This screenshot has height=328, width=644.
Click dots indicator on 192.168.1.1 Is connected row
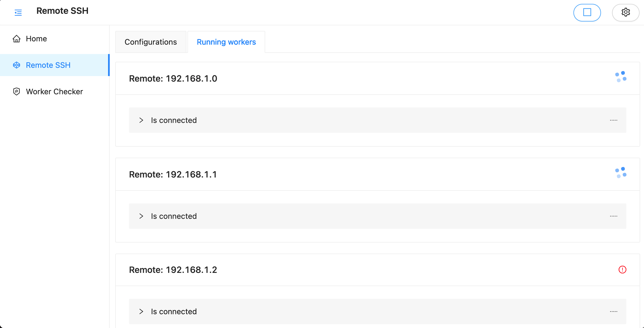(613, 216)
